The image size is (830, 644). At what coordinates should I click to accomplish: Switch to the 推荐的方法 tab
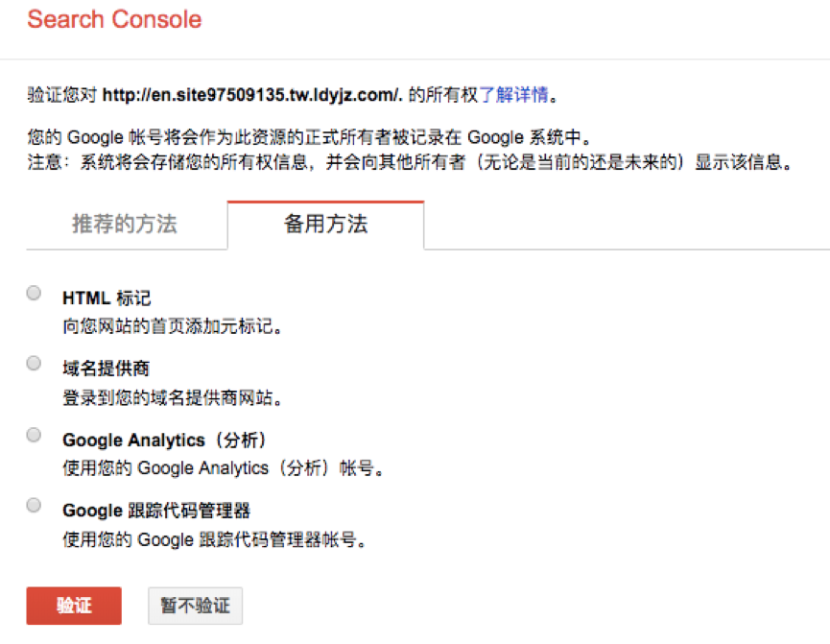125,225
